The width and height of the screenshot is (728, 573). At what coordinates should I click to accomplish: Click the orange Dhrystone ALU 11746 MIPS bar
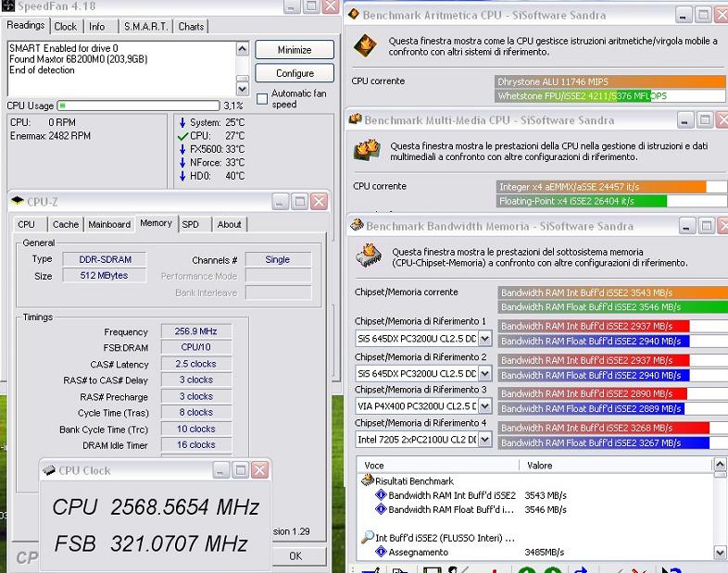(x=610, y=81)
